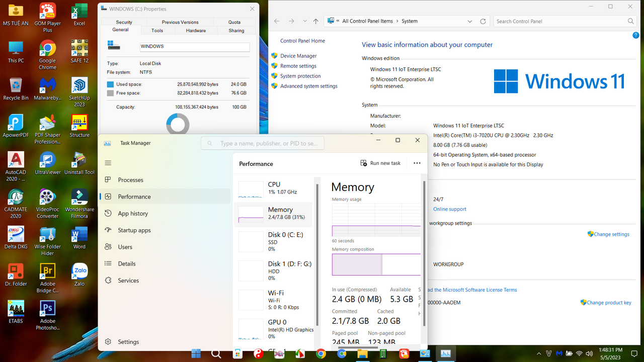Image resolution: width=644 pixels, height=362 pixels.
Task: Click the PDF Shaper Professional icon
Action: 47,129
